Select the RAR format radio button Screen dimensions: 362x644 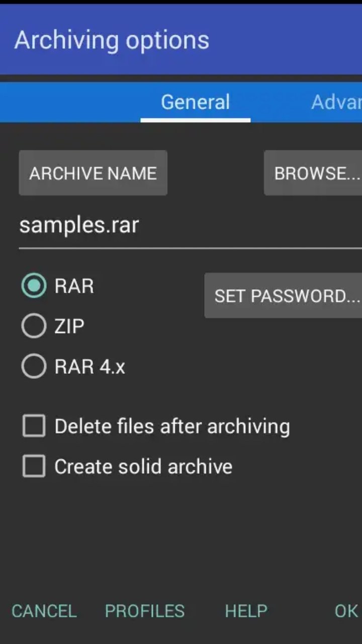click(34, 286)
